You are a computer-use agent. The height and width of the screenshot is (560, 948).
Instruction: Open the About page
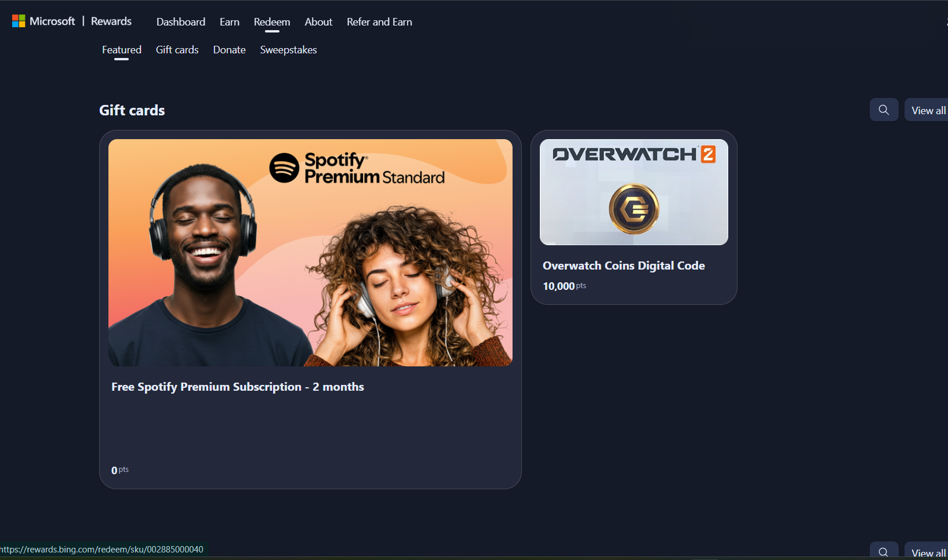click(318, 22)
